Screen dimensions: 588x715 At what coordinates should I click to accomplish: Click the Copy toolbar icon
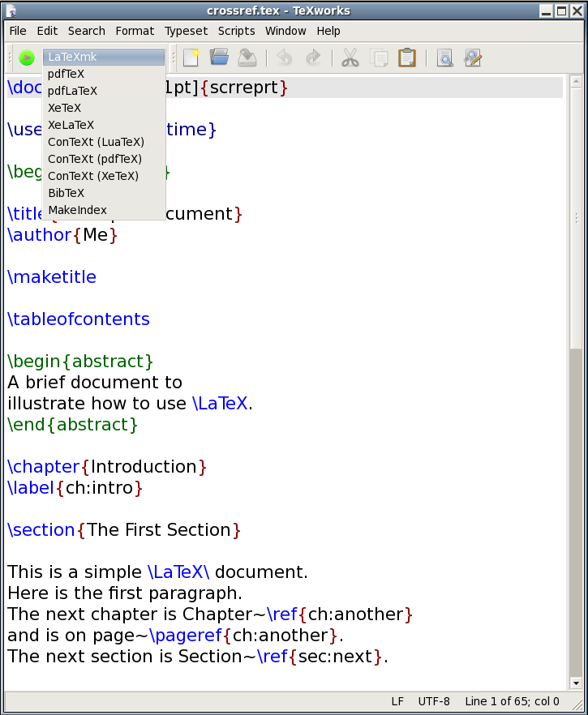coord(378,58)
